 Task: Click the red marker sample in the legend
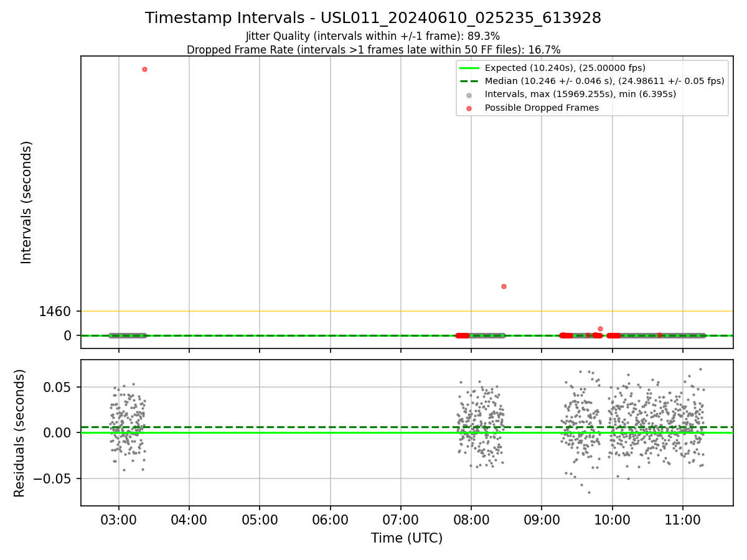point(469,108)
